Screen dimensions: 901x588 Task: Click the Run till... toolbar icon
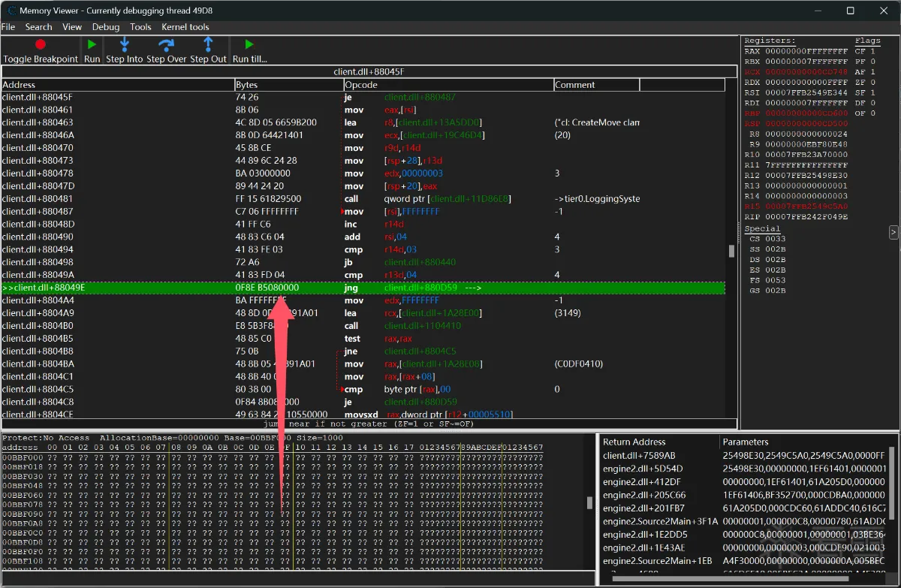(x=249, y=45)
